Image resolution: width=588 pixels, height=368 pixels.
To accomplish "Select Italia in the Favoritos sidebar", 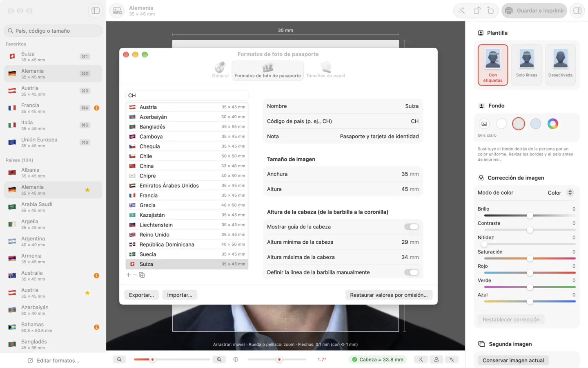I will (53, 125).
